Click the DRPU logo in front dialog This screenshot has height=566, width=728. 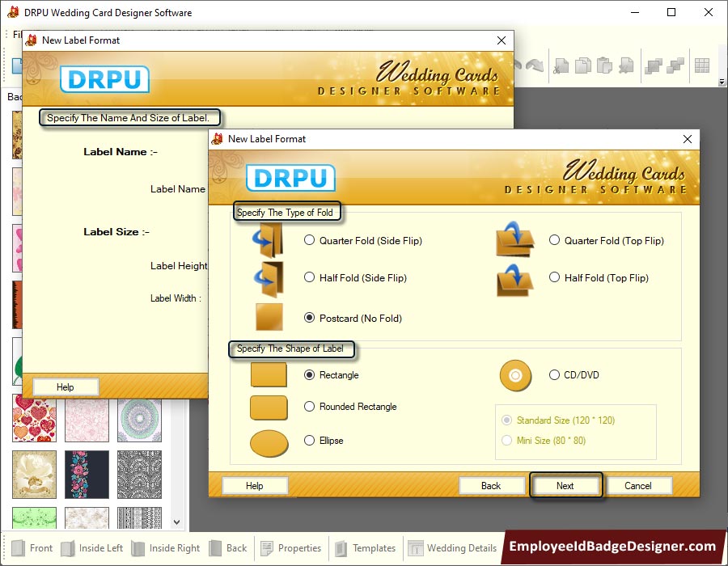tap(290, 178)
